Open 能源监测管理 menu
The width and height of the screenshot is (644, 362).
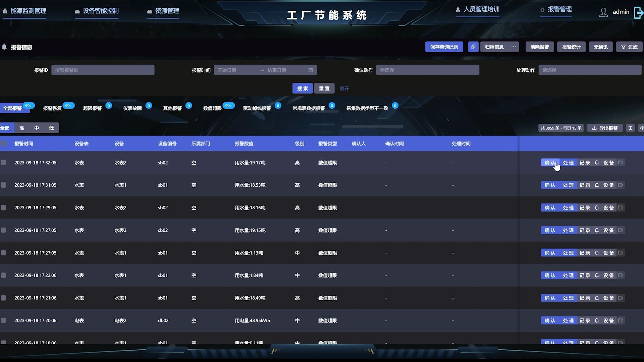point(24,11)
